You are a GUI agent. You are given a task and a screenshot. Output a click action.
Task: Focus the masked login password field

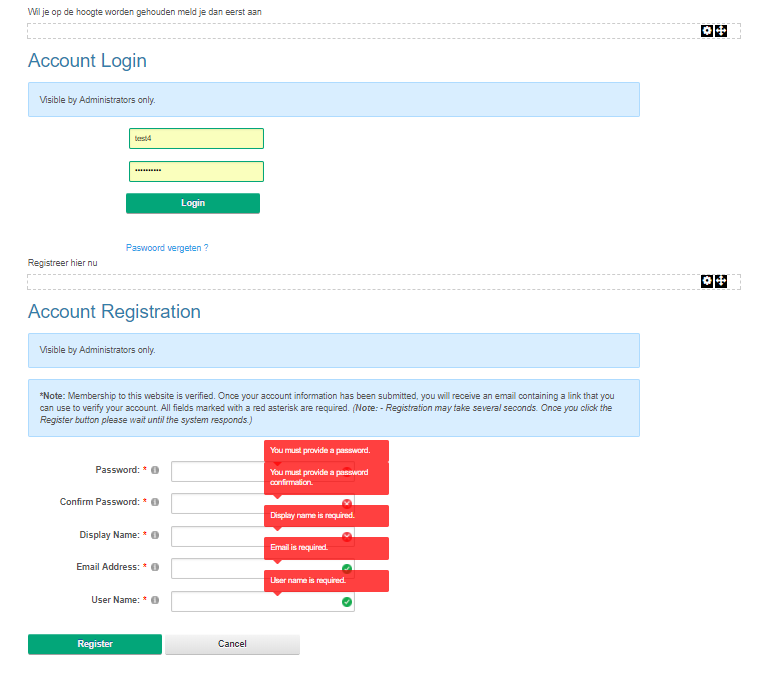(196, 171)
